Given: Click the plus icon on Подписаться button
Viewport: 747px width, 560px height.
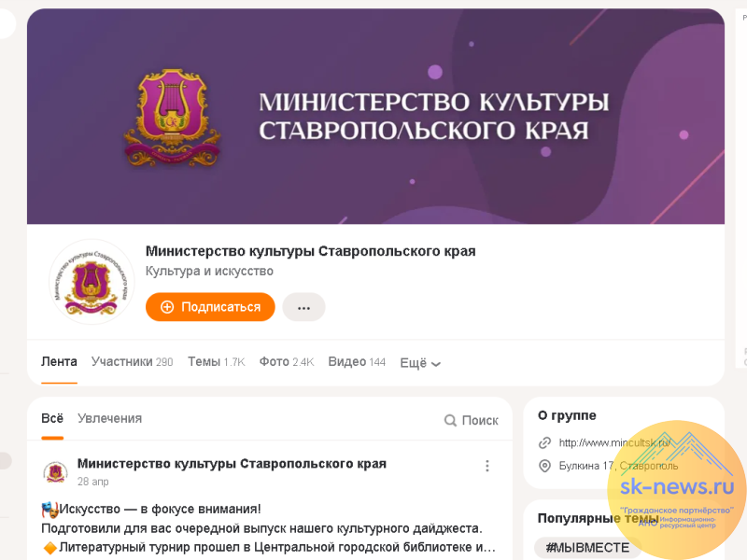Looking at the screenshot, I should point(167,307).
